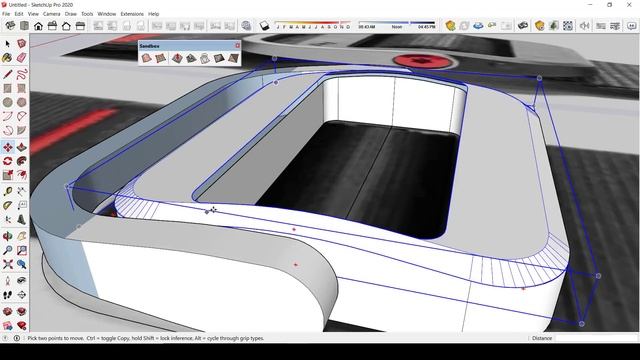Open the Extensions menu
This screenshot has width=640, height=360.
tap(132, 14)
